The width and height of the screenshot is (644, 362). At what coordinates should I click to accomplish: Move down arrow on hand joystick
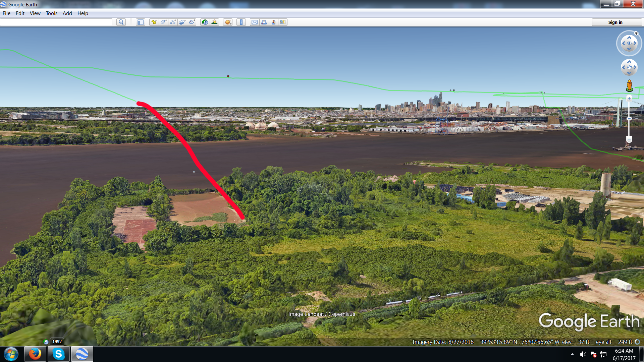(x=629, y=73)
